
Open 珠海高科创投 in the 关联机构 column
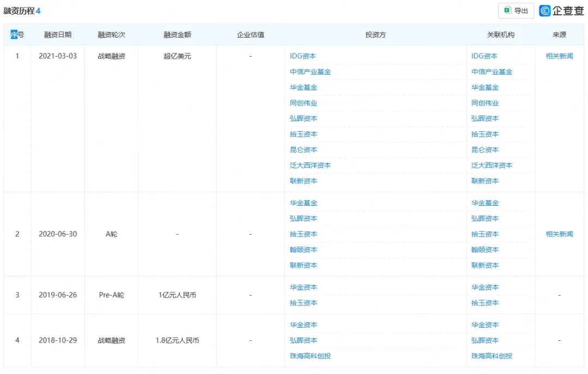[x=492, y=356]
